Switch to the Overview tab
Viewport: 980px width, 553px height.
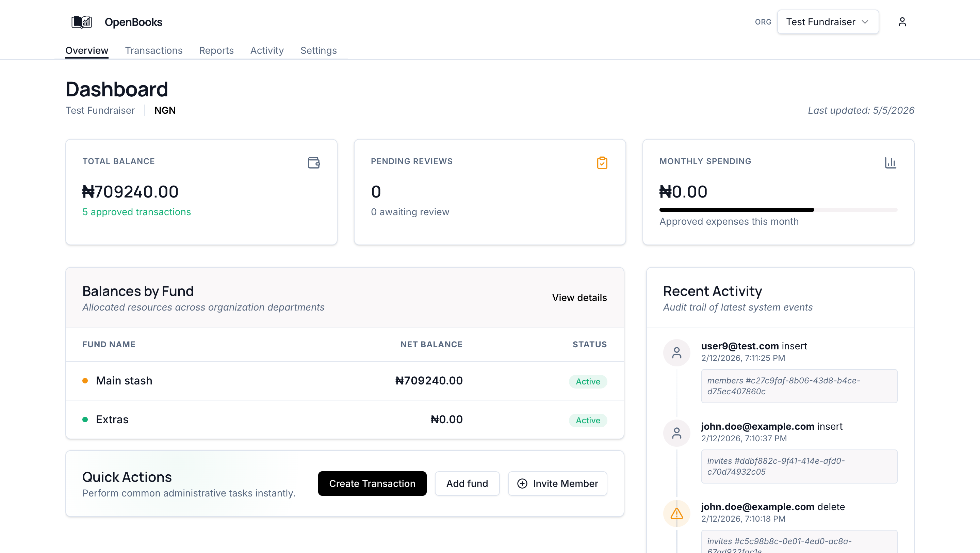[x=87, y=50]
